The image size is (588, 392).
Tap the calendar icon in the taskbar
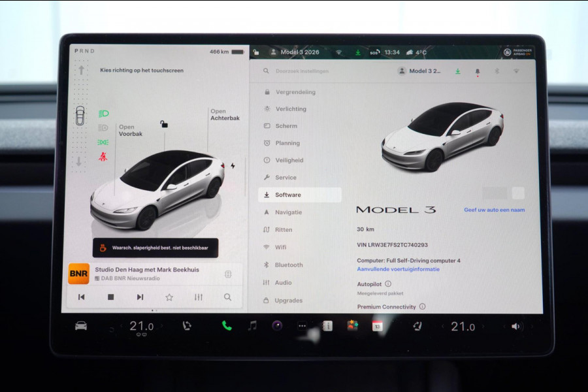pos(376,325)
